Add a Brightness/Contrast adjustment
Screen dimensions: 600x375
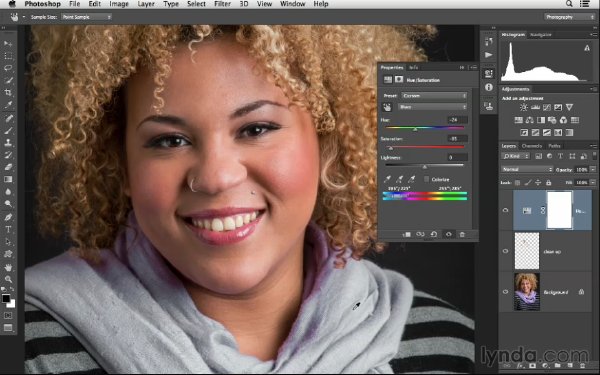(523, 108)
